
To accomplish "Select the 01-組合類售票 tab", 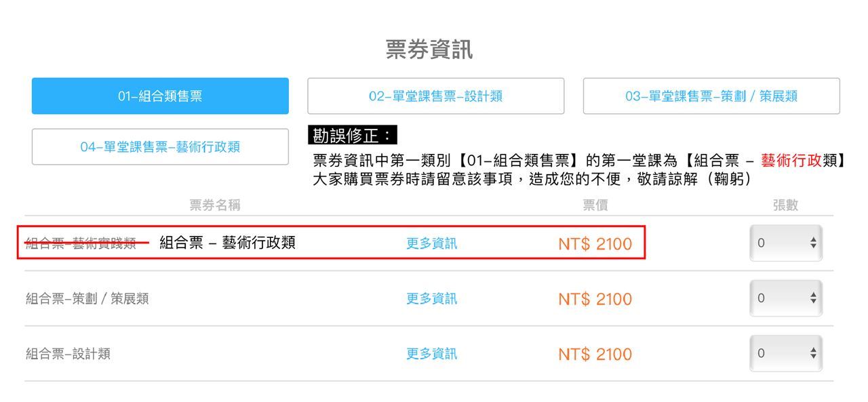I will [160, 96].
